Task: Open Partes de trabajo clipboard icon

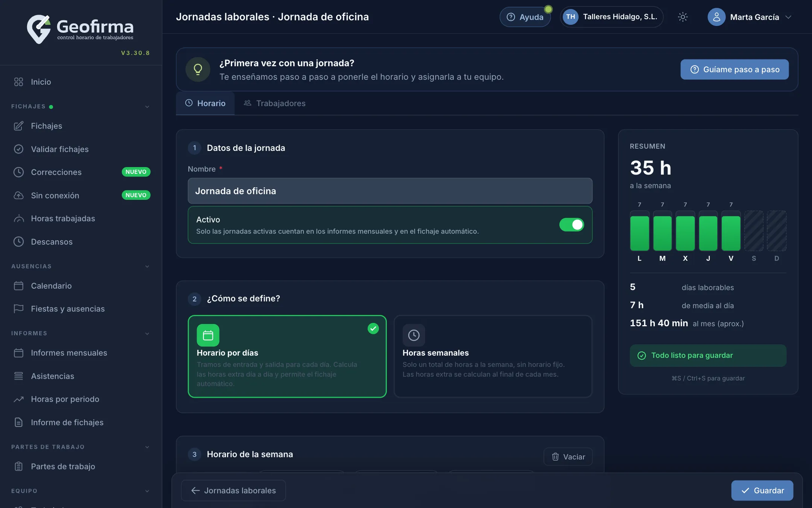Action: tap(18, 466)
